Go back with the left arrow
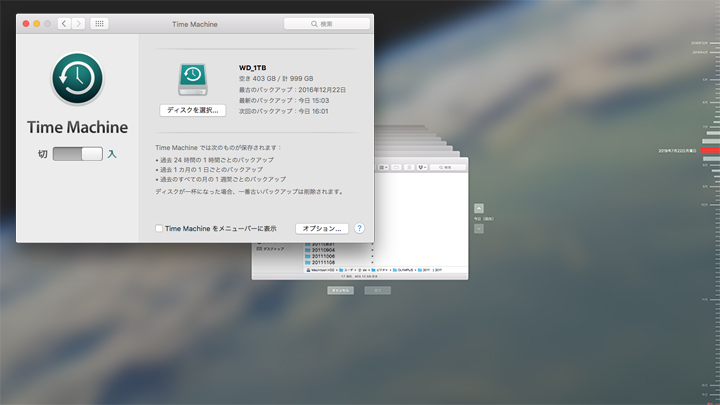Viewport: 720px width, 405px height. (64, 23)
